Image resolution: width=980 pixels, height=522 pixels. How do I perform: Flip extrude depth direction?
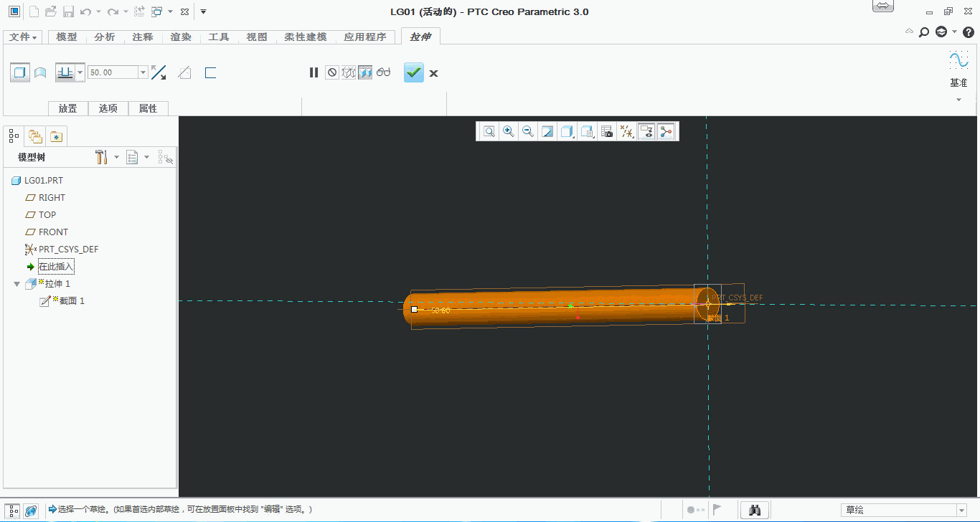[159, 72]
